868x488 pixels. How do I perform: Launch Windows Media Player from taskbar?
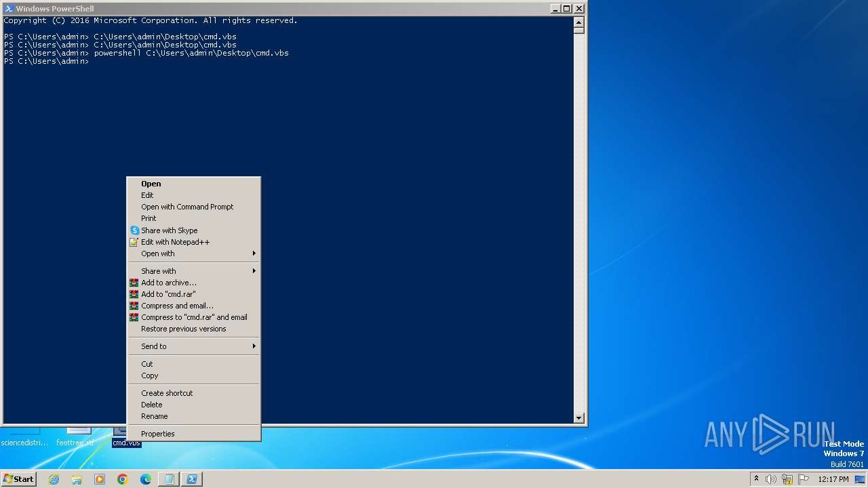tap(100, 479)
